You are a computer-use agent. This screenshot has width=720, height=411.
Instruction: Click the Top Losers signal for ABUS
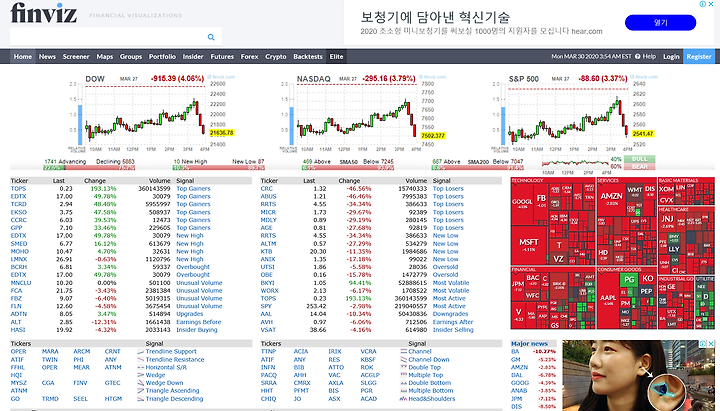pos(448,197)
